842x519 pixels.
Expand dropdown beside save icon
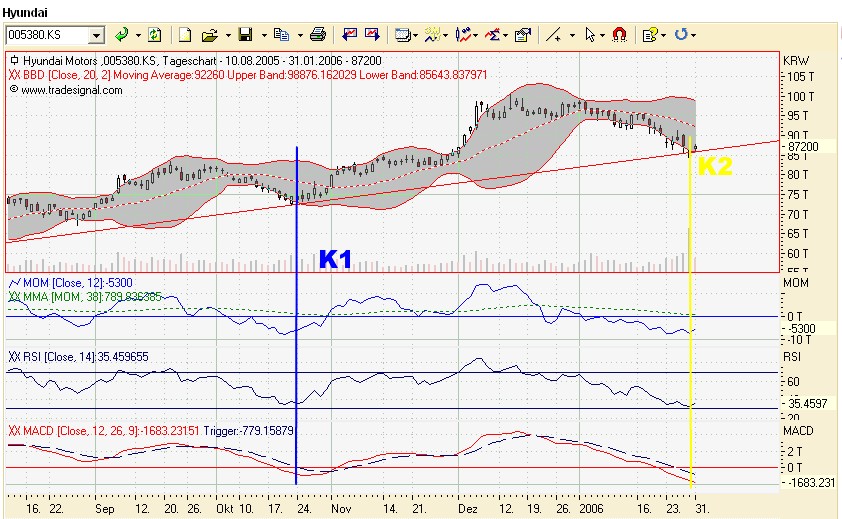point(264,35)
